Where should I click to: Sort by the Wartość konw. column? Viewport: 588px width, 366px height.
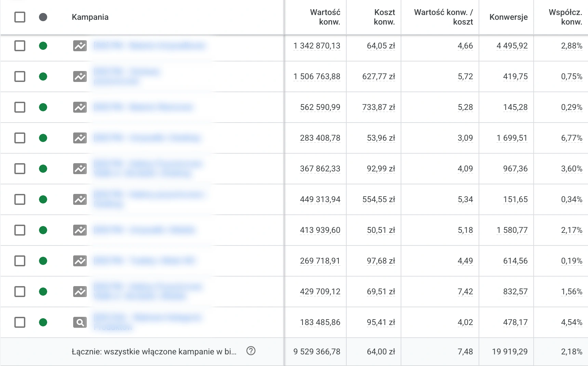point(325,17)
